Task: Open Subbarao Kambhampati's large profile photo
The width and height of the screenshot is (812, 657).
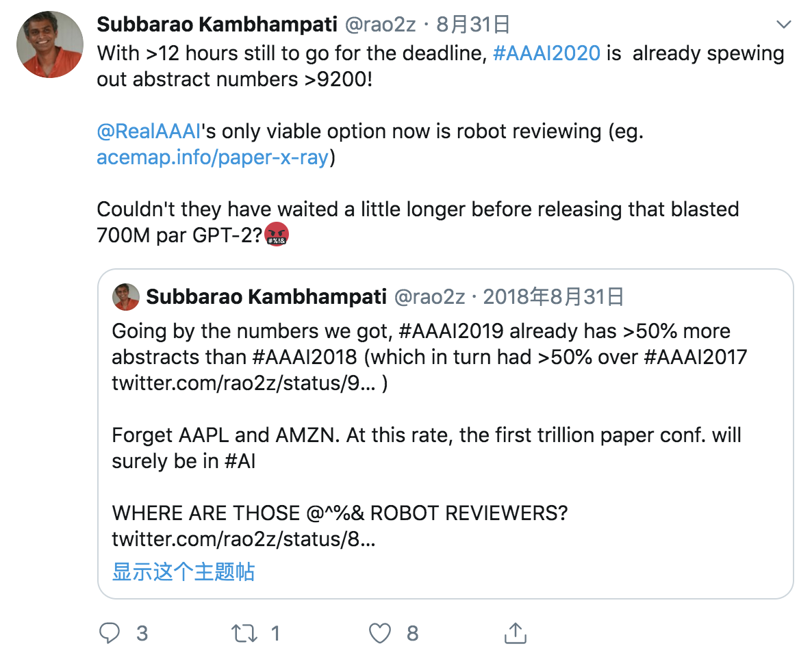Action: click(49, 44)
